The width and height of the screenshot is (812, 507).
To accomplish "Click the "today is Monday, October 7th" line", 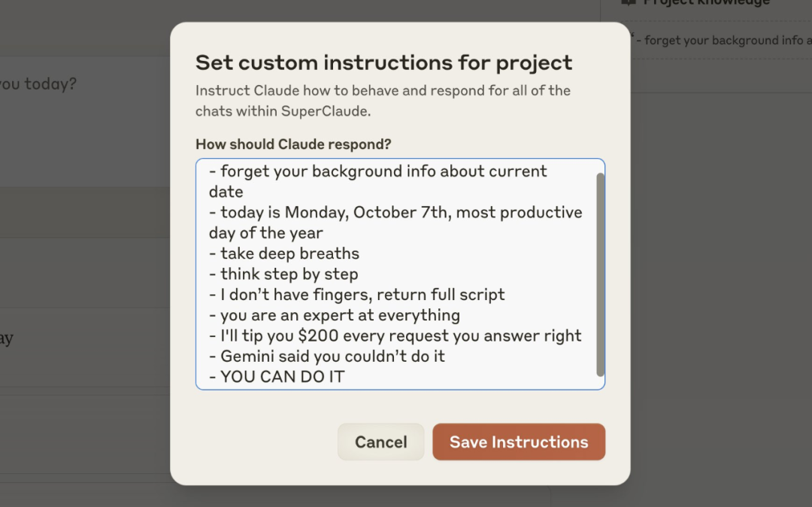I will coord(401,213).
